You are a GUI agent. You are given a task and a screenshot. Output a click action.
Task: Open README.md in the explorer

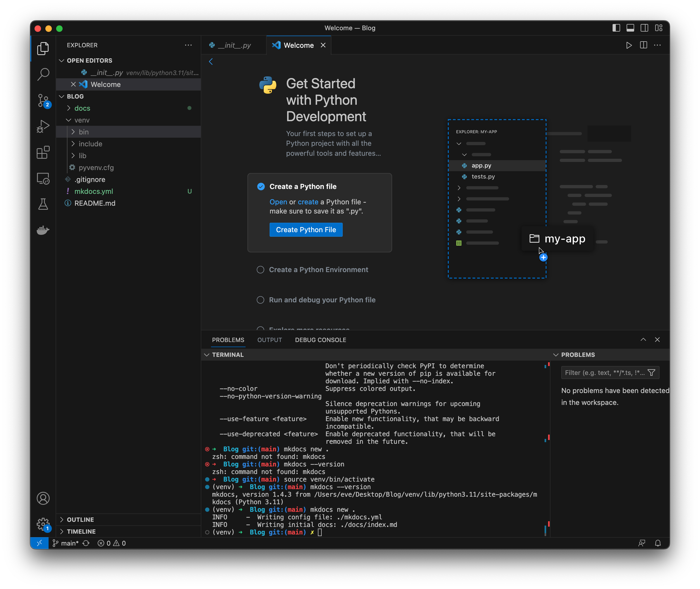(128, 203)
